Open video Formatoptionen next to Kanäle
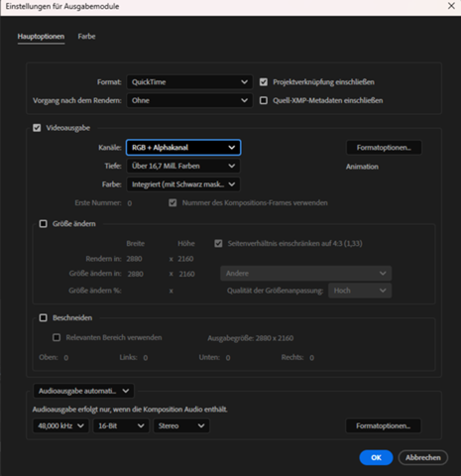Viewport: 461px width, 476px height. pyautogui.click(x=384, y=148)
